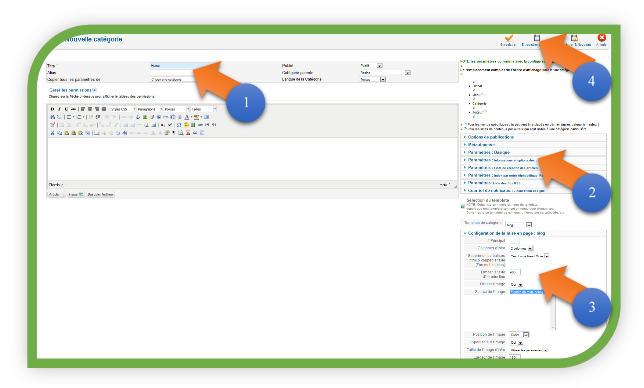Viewport: 644px width, 388px height.
Task: Open the Langue de la catégorie dropdown
Action: pos(373,79)
